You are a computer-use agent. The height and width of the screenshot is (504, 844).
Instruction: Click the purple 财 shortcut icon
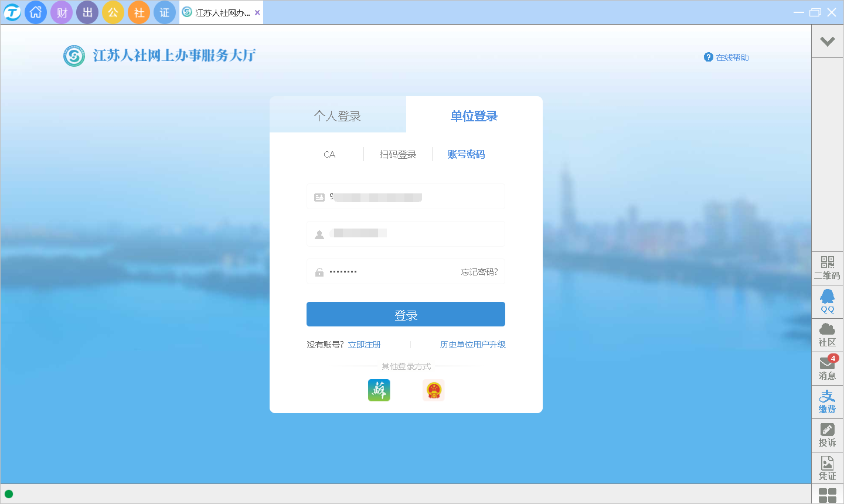[62, 12]
